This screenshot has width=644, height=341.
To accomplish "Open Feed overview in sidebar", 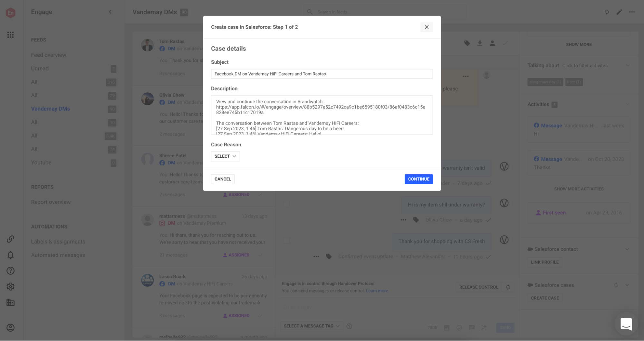I will (x=49, y=55).
